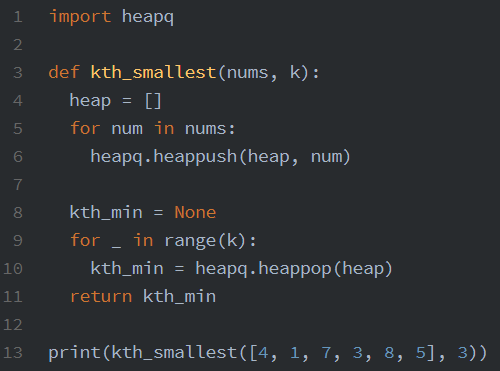Click the underscore variable on line 9
Image resolution: width=500 pixels, height=371 pixels.
(x=116, y=247)
